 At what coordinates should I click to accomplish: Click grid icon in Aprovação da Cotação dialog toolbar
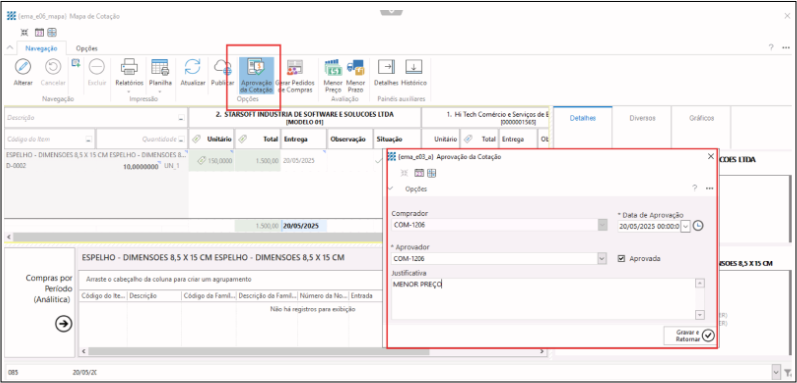pyautogui.click(x=431, y=173)
